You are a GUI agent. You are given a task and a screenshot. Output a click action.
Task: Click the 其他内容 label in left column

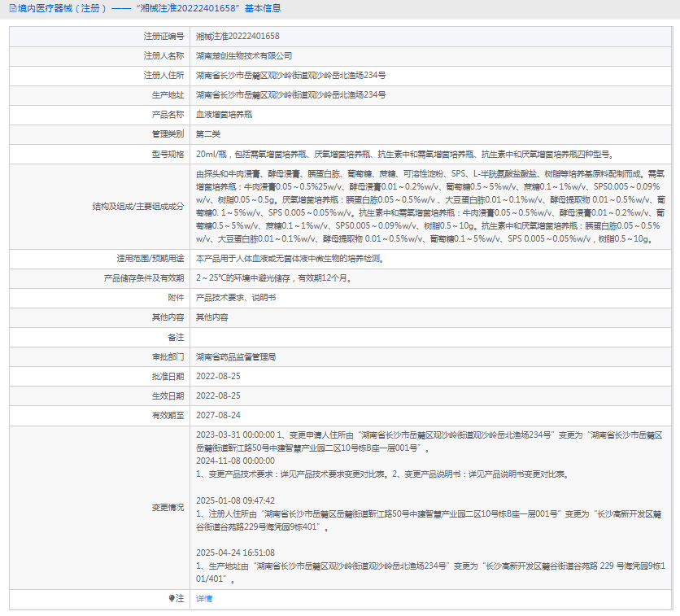coord(168,317)
